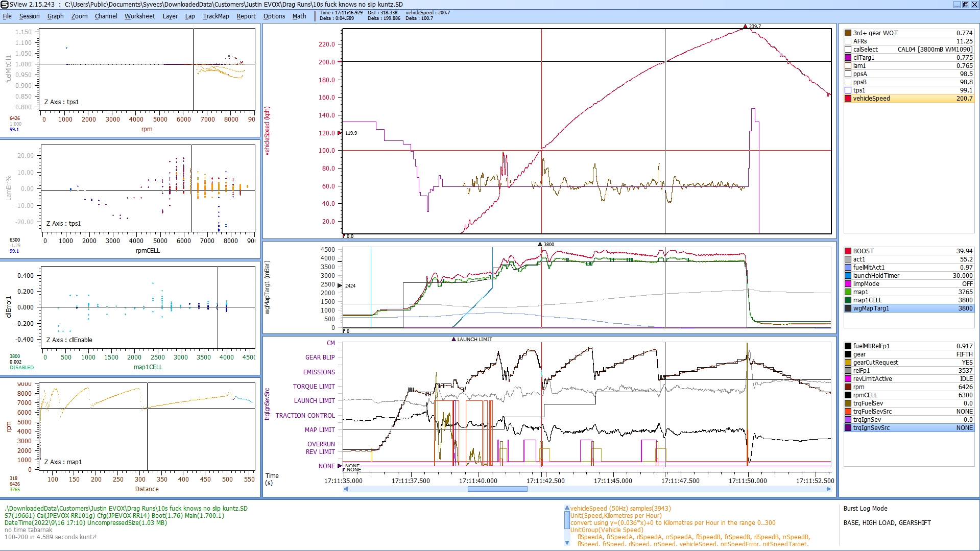
Task: Open the Zoom menu
Action: pos(79,16)
